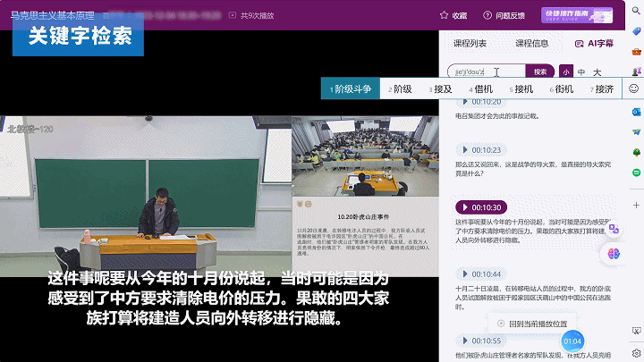Image resolution: width=644 pixels, height=362 pixels.
Task: Jump to highlighted timestamp 00:10:30
Action: (x=481, y=207)
